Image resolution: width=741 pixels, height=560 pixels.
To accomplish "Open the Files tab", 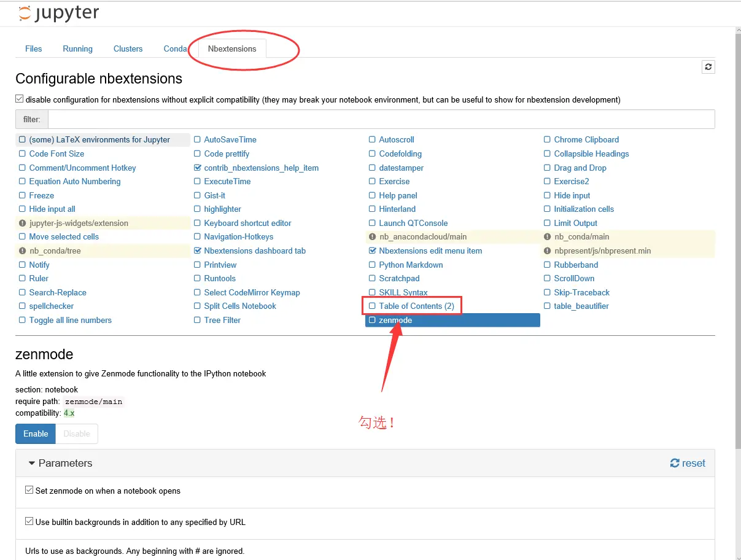I will pyautogui.click(x=34, y=49).
